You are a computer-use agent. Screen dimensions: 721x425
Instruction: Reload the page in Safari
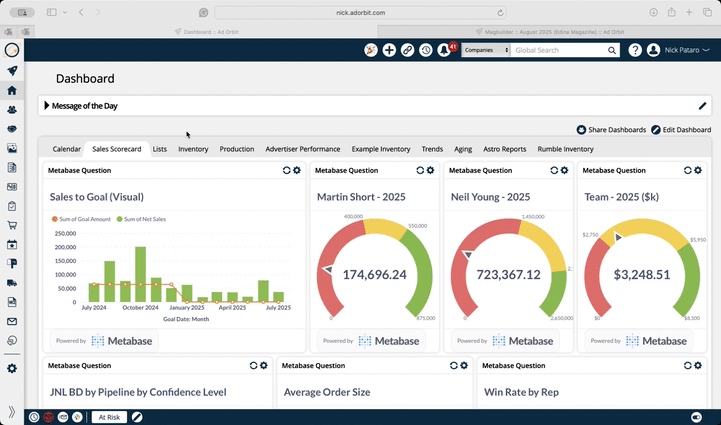click(500, 12)
